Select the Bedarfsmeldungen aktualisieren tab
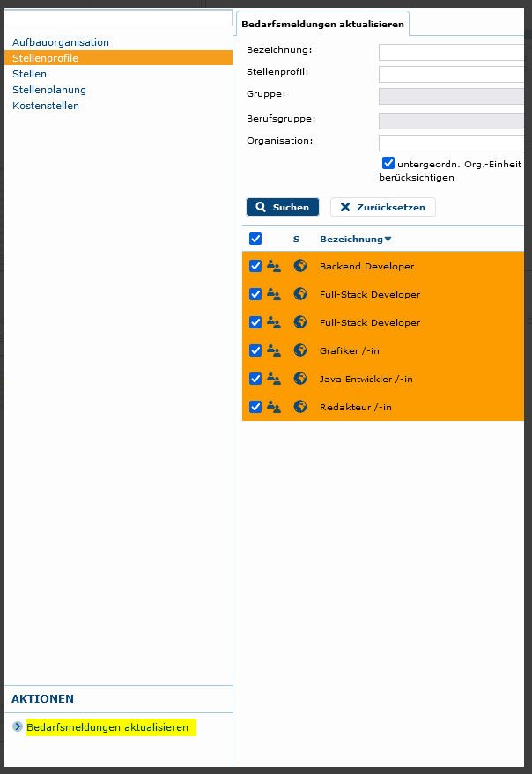This screenshot has height=774, width=532. pos(322,25)
